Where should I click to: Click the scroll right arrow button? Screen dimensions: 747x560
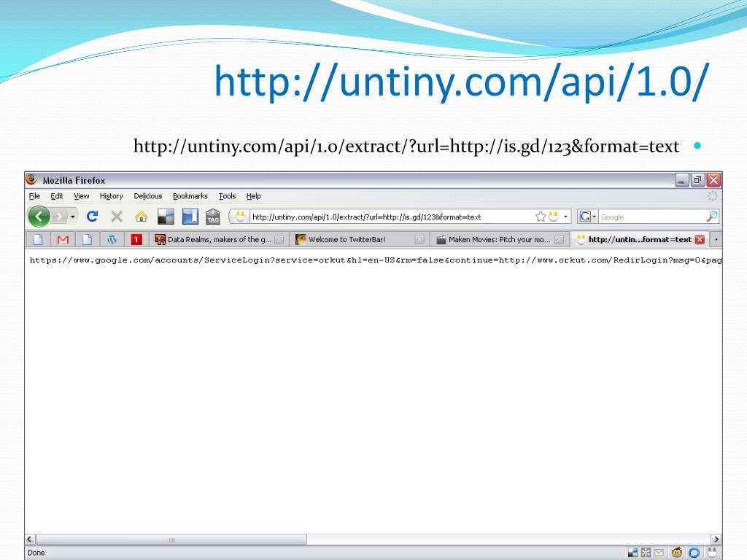pos(716,540)
